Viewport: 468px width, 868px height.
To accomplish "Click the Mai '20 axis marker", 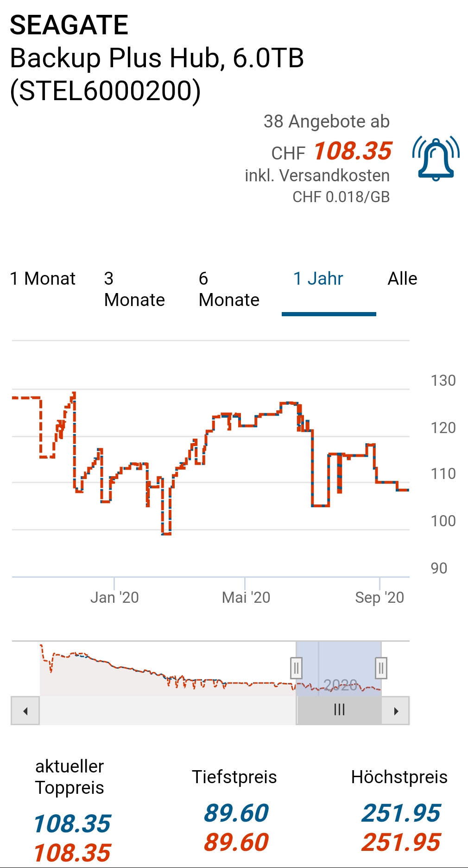I will tap(246, 597).
